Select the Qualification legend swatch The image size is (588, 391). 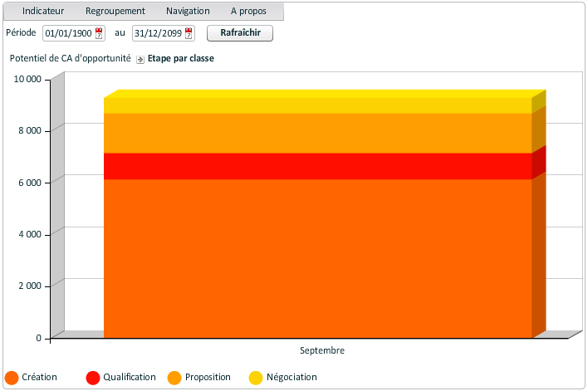[93, 378]
